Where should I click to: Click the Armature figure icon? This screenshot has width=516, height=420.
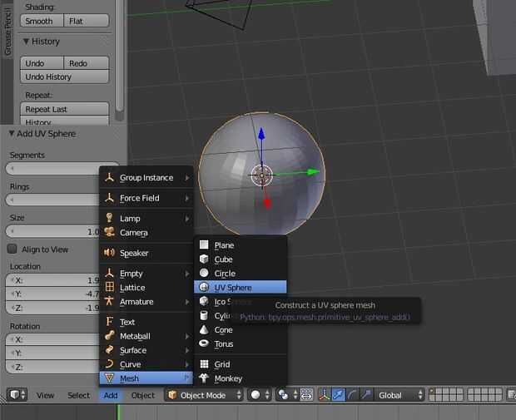coord(110,301)
